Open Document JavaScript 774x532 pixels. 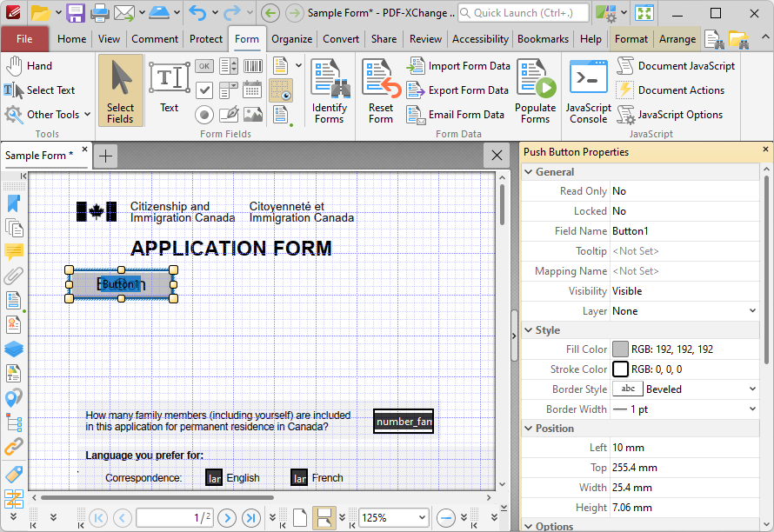[x=676, y=66]
